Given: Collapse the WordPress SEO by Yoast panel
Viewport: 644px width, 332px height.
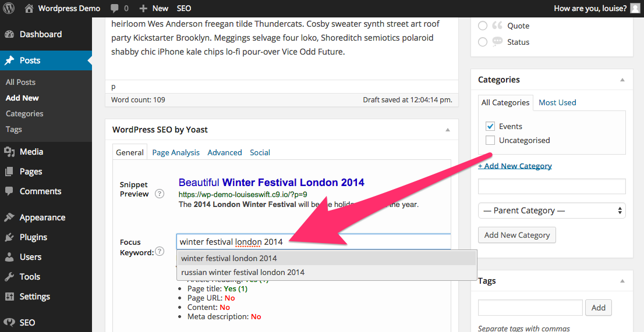Looking at the screenshot, I should tap(447, 130).
